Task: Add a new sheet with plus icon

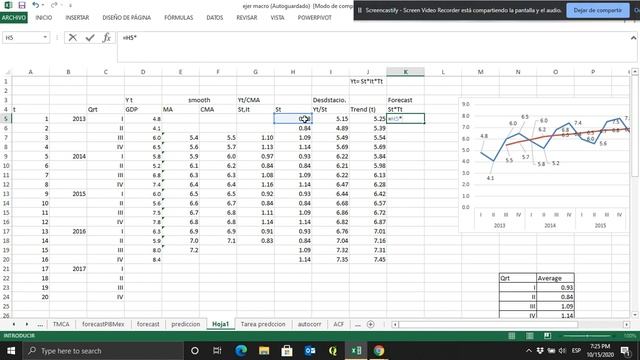Action: pos(371,324)
